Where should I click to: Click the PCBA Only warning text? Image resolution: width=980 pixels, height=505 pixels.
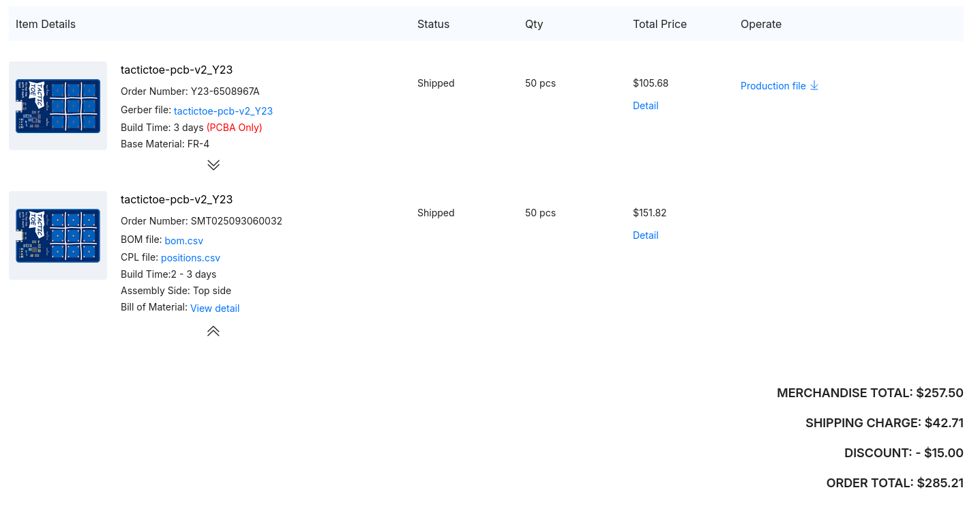[234, 127]
